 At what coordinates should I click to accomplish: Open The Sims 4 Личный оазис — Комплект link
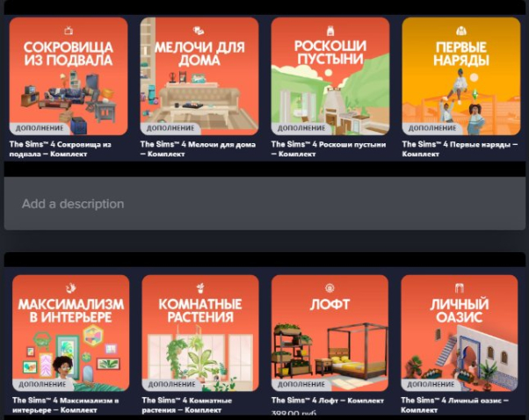(x=454, y=405)
